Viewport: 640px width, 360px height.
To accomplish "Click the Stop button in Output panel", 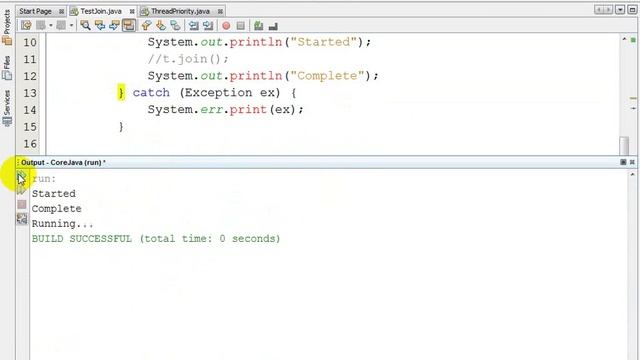I will click(22, 204).
